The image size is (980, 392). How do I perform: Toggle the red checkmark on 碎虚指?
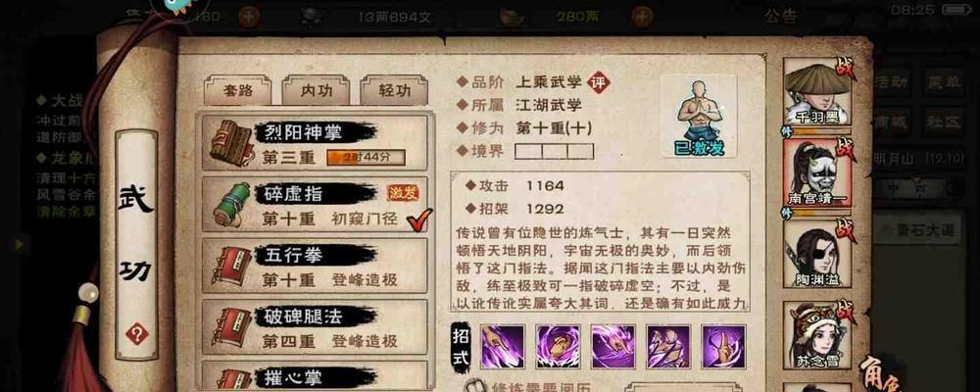(x=418, y=219)
